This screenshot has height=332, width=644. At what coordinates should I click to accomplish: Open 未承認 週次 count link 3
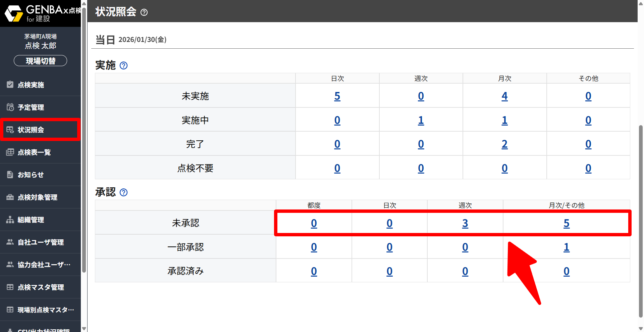[465, 224]
